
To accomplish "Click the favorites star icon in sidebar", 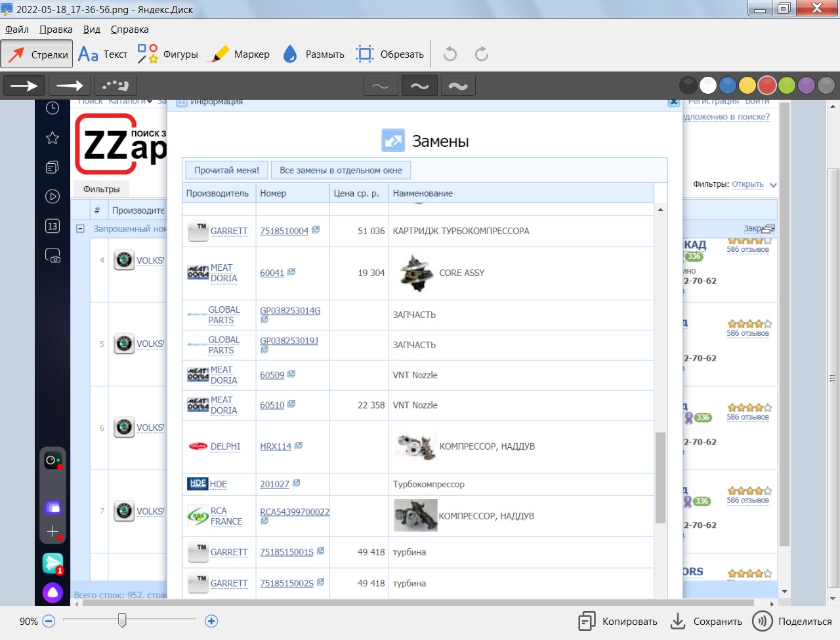I will pyautogui.click(x=52, y=138).
